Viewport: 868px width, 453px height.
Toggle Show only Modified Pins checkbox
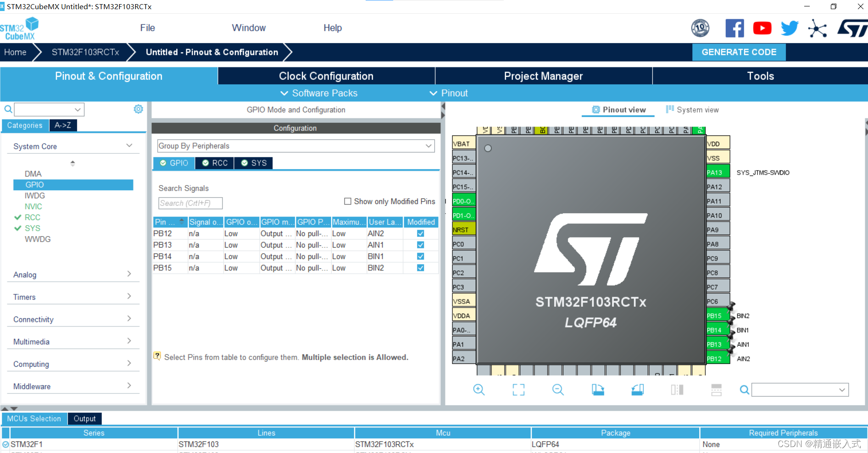coord(348,201)
